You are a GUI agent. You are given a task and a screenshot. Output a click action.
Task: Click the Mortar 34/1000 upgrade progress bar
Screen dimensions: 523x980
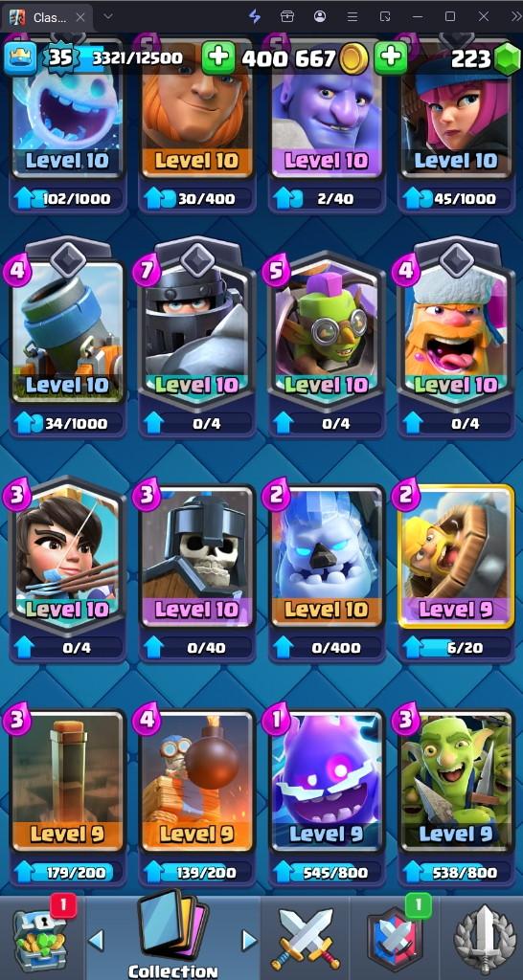[x=68, y=424]
